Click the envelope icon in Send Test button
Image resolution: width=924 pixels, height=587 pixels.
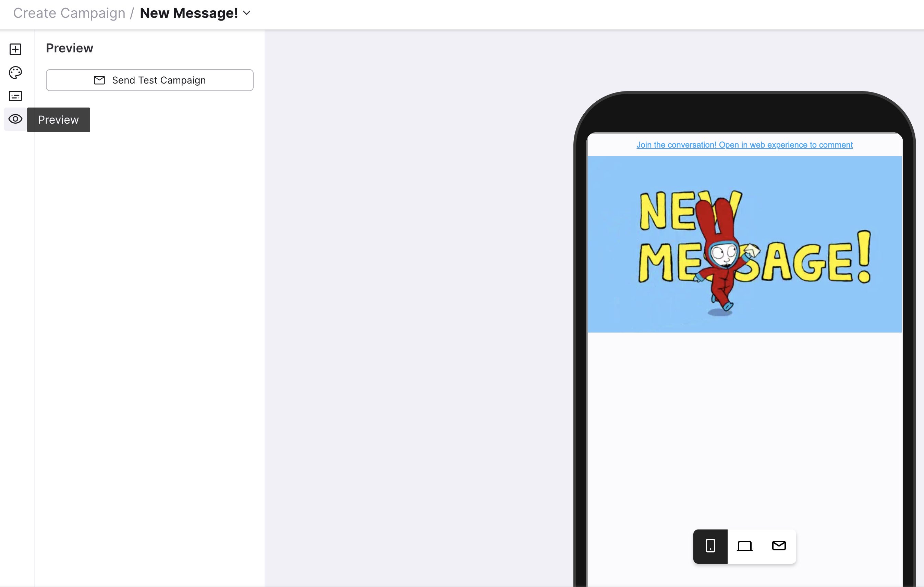[x=99, y=80]
